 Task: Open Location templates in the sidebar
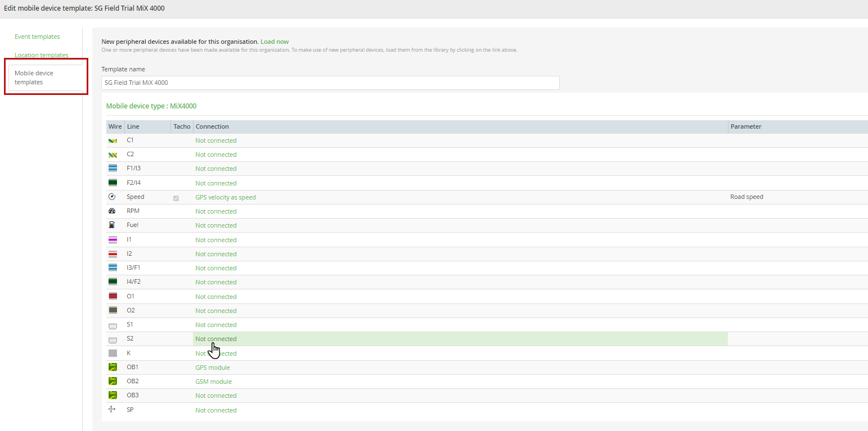click(42, 55)
